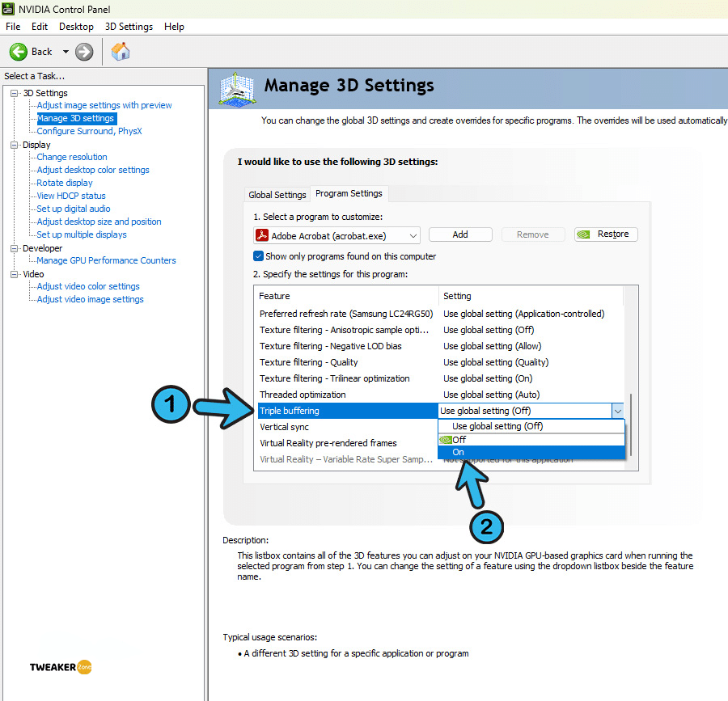Collapse the Display tree node
The image size is (728, 701).
coord(15,145)
